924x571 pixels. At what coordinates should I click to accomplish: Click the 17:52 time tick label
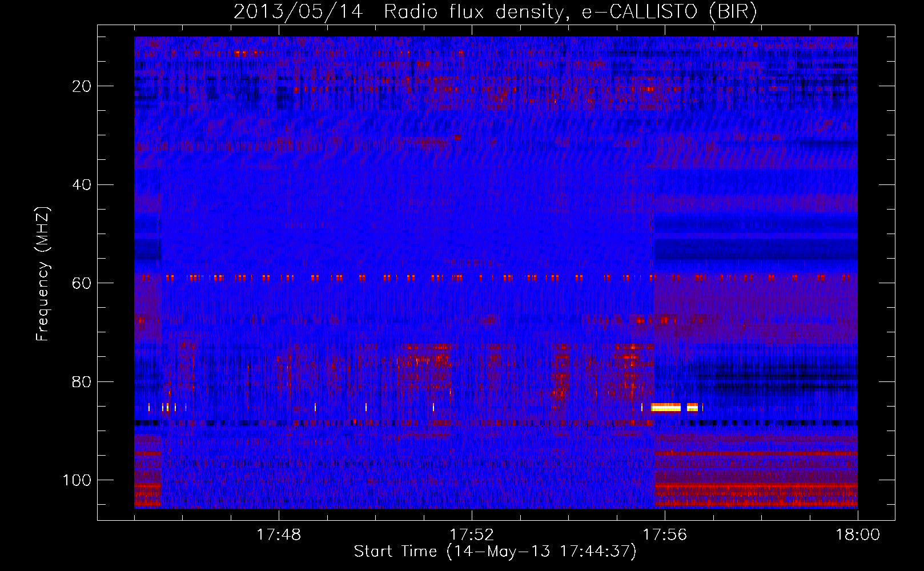click(472, 535)
